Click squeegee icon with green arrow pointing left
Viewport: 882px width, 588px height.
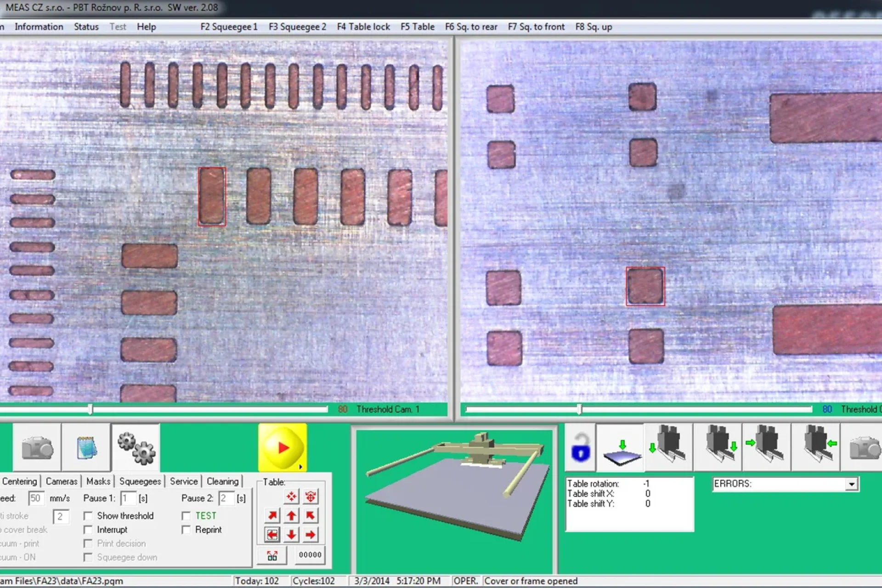[816, 447]
